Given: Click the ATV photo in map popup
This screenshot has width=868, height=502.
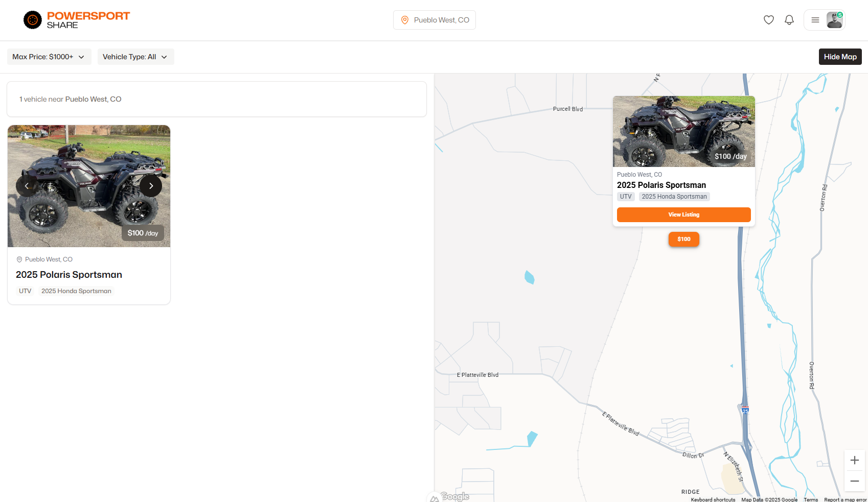Looking at the screenshot, I should coord(684,131).
